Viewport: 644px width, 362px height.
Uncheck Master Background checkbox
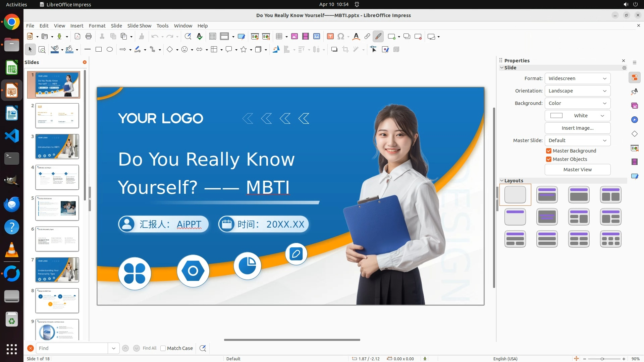click(x=549, y=151)
